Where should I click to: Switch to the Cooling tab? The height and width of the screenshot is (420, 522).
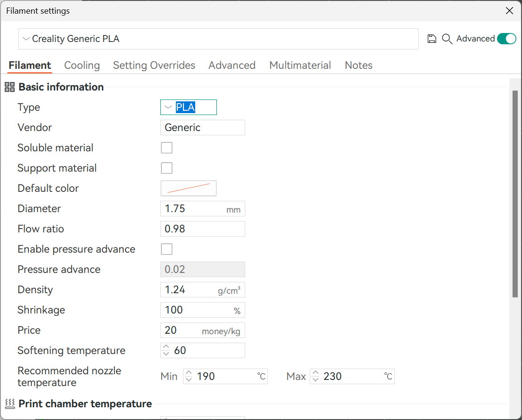tap(82, 65)
